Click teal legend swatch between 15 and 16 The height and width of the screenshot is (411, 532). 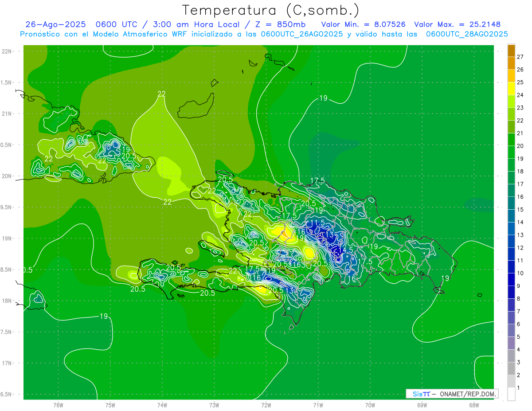511,203
